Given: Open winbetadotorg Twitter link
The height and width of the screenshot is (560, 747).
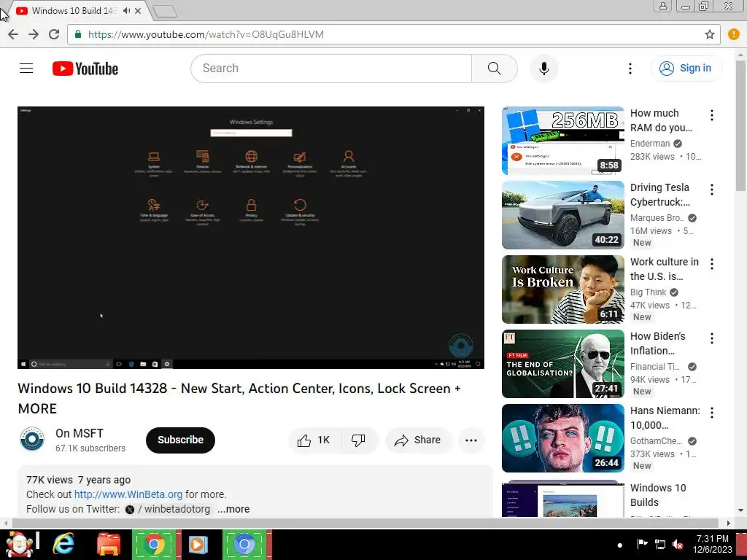Looking at the screenshot, I should tap(168, 509).
